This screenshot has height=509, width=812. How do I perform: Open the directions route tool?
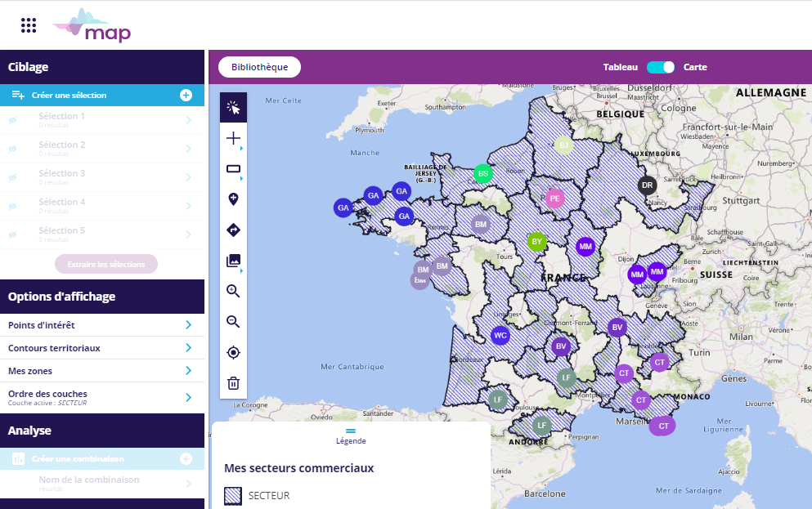[x=234, y=230]
